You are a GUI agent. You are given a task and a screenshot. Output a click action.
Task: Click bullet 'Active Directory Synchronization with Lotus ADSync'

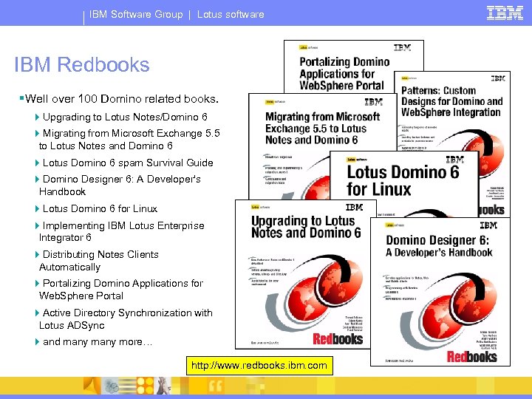[126, 319]
